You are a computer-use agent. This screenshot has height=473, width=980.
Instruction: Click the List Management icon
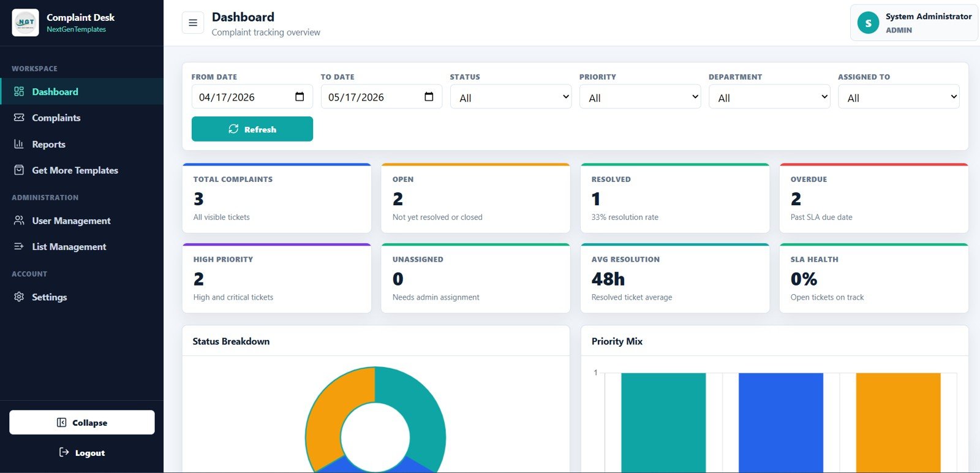point(19,246)
